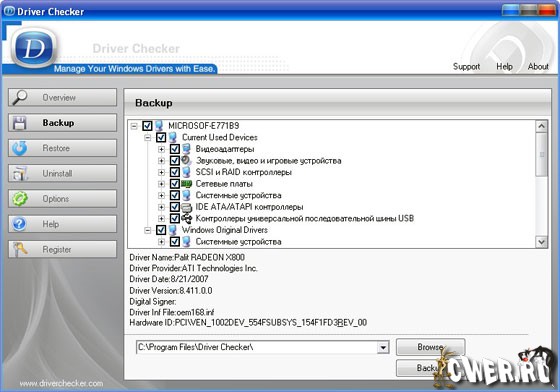Image resolution: width=560 pixels, height=392 pixels.
Task: Expand the Сетевые платы node
Action: pos(161,184)
